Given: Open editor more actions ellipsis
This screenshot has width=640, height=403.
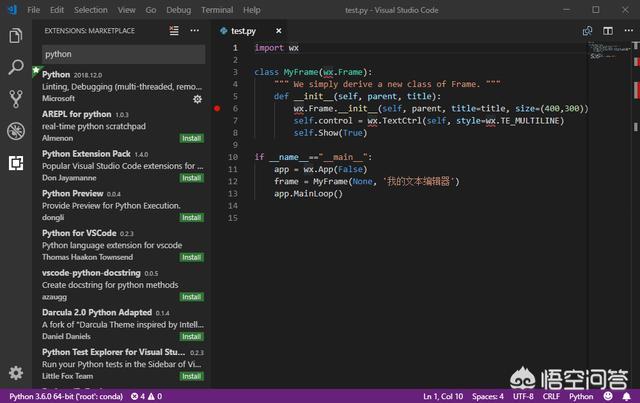Looking at the screenshot, I should click(629, 31).
